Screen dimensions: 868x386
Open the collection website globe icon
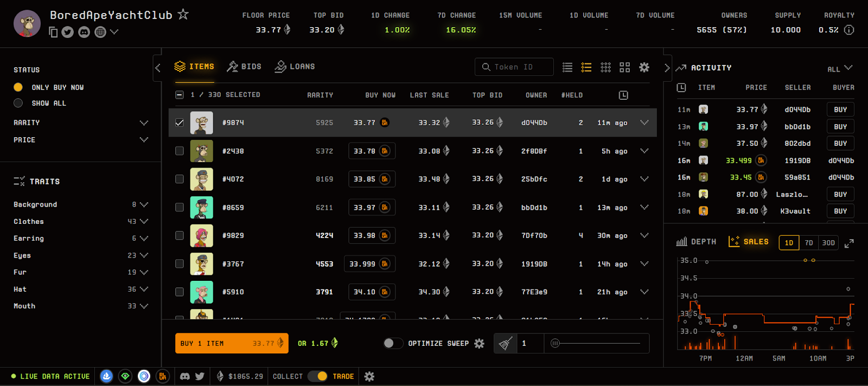pyautogui.click(x=100, y=32)
